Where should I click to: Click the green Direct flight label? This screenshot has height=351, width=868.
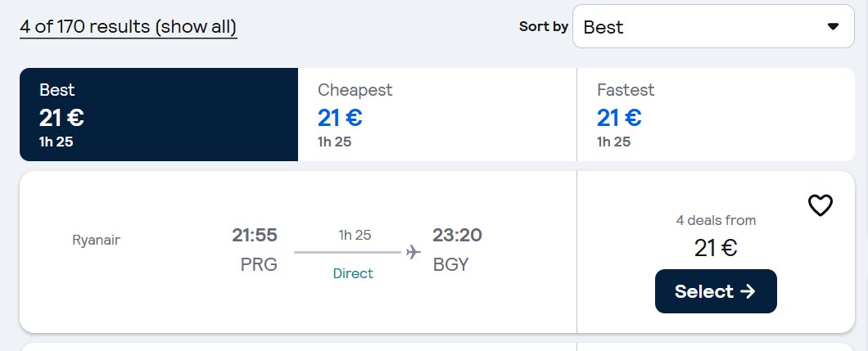(x=353, y=273)
